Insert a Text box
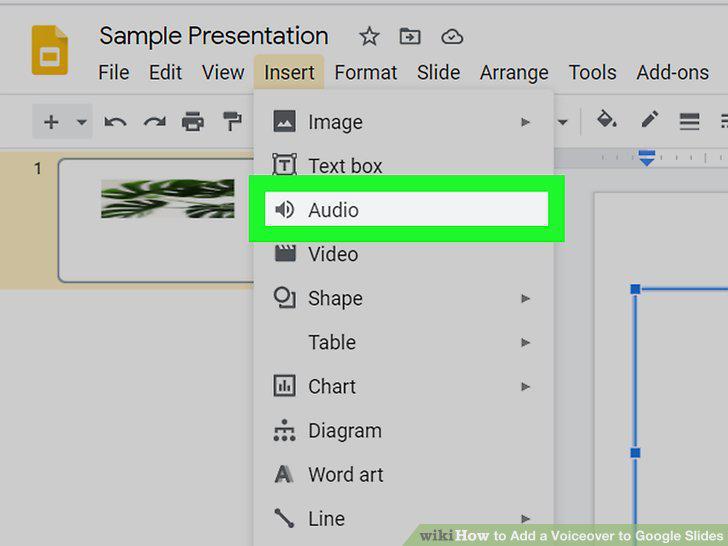Viewport: 728px width, 546px height. pyautogui.click(x=403, y=166)
